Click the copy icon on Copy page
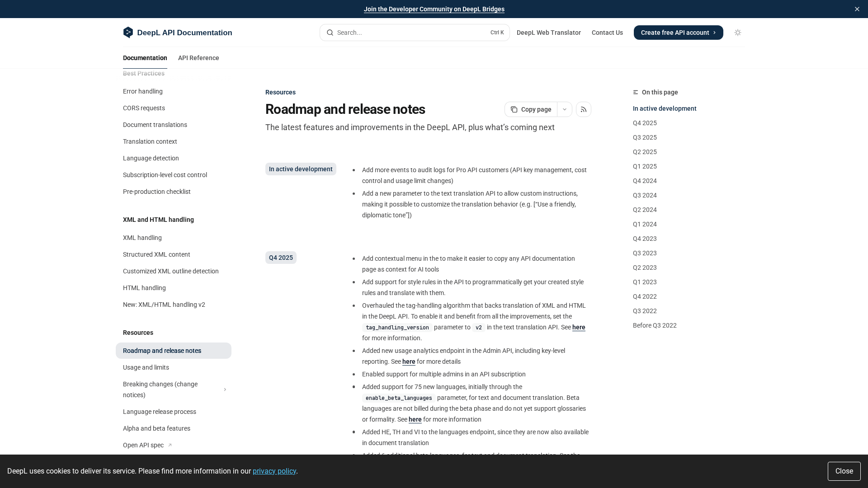Image resolution: width=868 pixels, height=488 pixels. point(514,109)
